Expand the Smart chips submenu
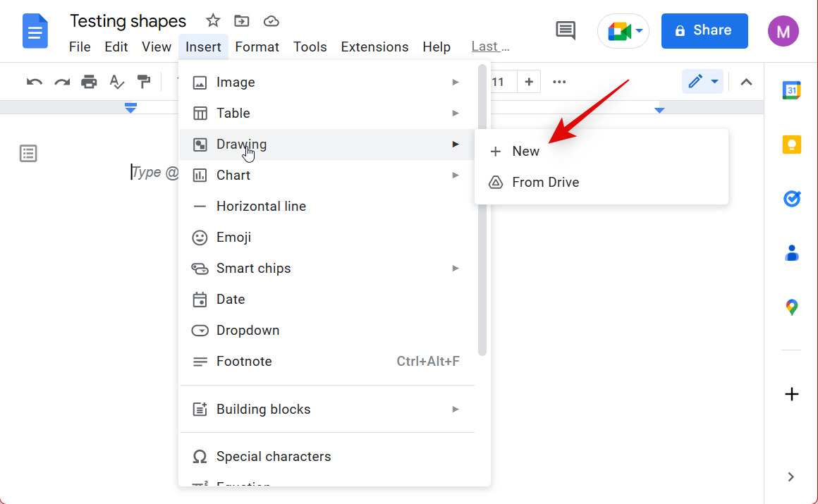The image size is (818, 504). coord(327,269)
